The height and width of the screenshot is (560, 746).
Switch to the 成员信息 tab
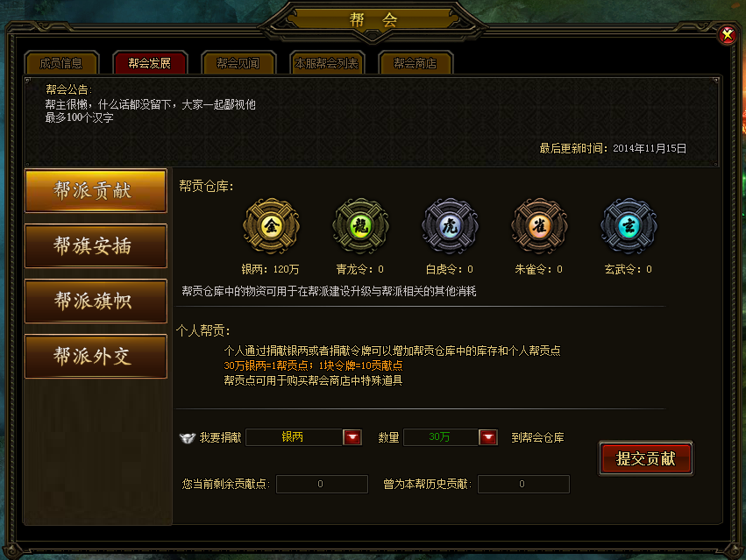tap(61, 63)
